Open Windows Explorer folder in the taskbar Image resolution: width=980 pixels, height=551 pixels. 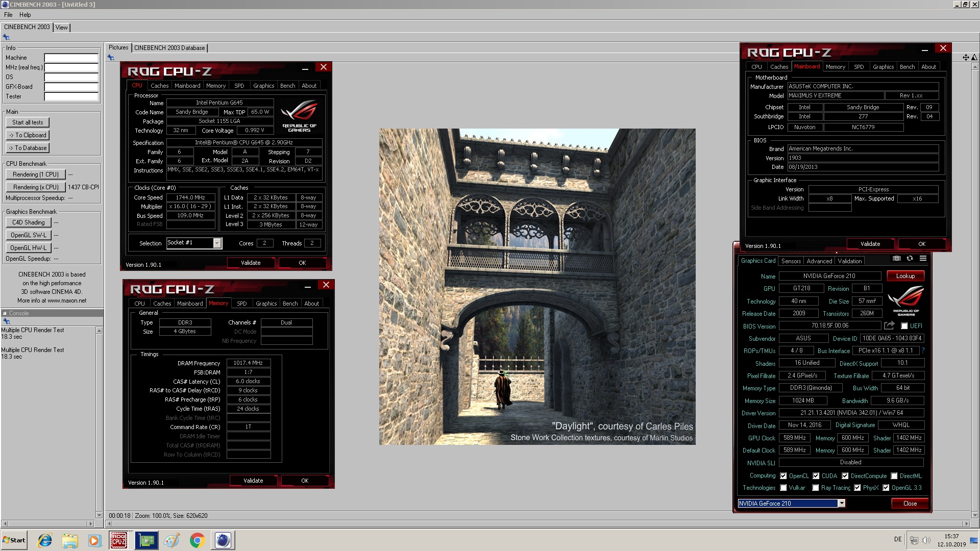(70, 540)
